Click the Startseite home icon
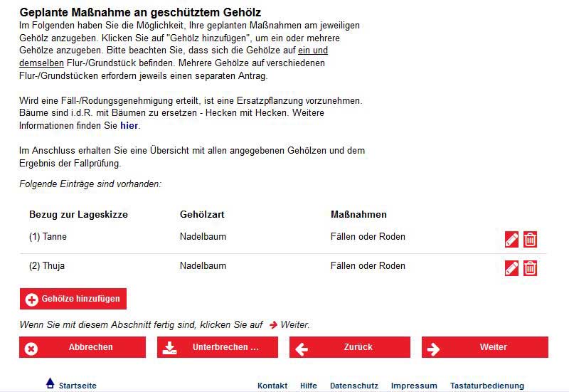 50,384
